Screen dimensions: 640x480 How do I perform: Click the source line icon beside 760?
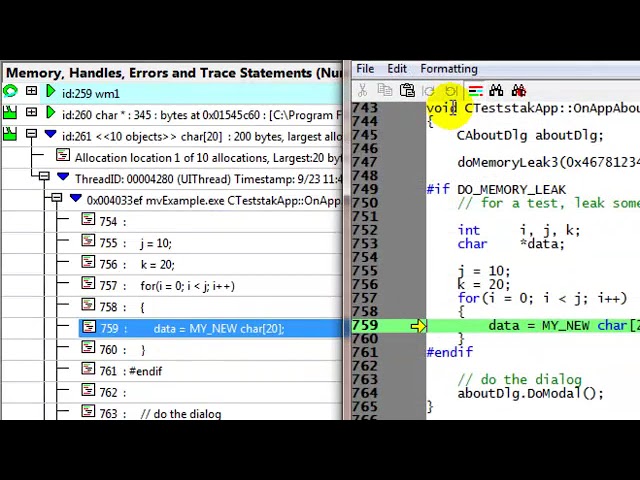tap(88, 347)
